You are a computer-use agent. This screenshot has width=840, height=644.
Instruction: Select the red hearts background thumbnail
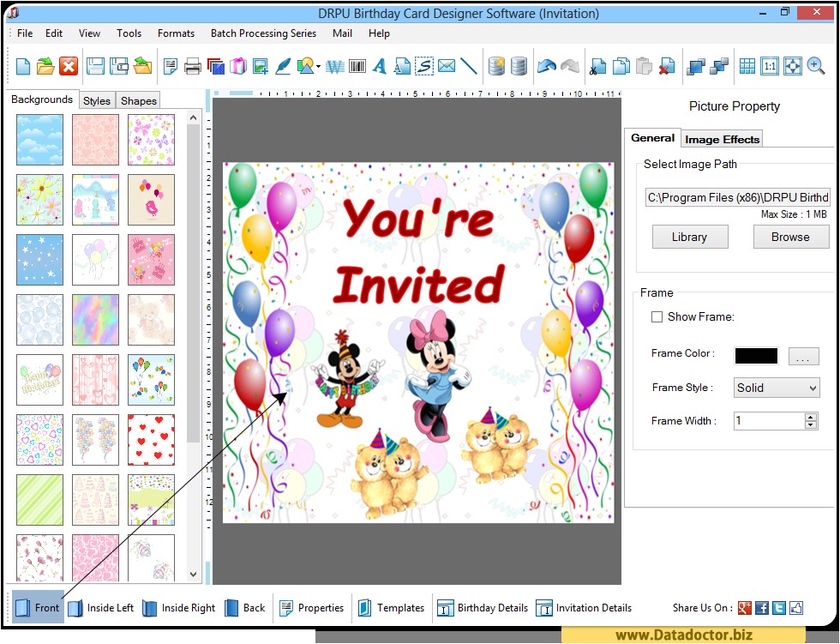151,439
